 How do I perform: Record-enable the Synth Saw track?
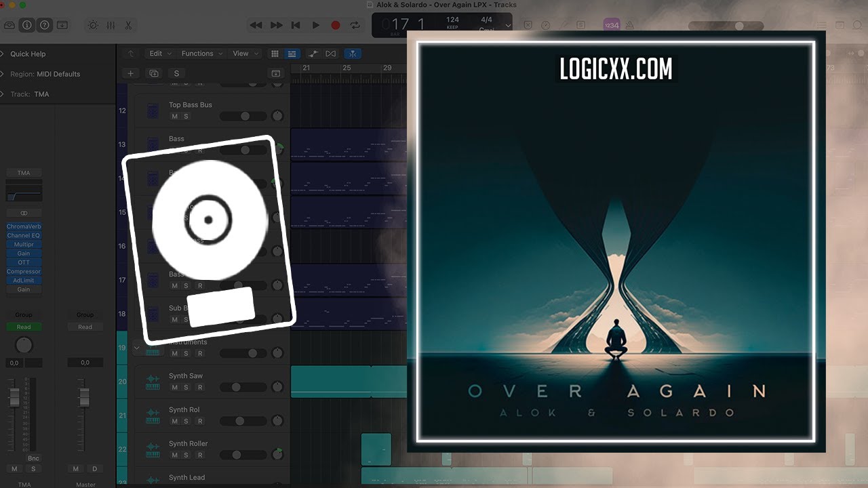(x=199, y=387)
